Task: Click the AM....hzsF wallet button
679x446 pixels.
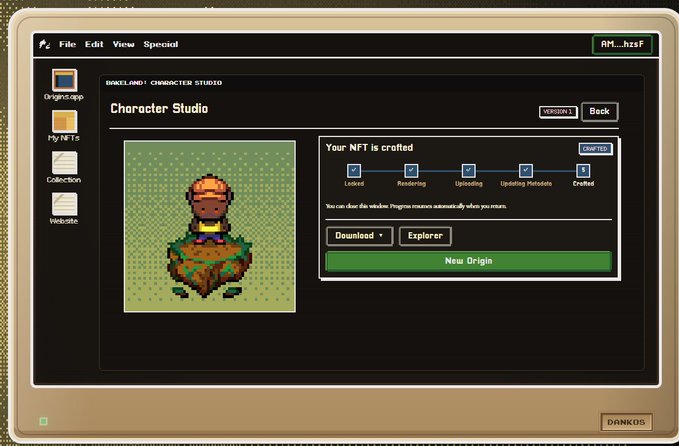Action: [x=622, y=44]
